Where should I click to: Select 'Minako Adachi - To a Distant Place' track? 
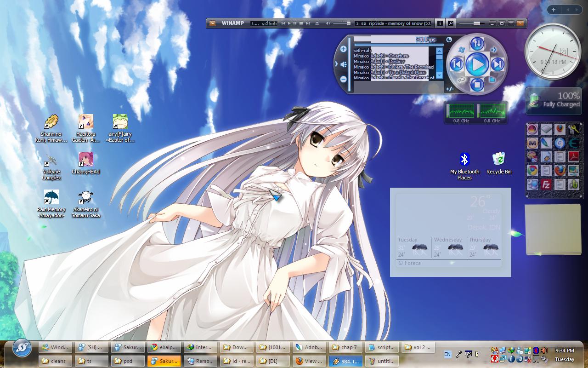click(x=390, y=72)
